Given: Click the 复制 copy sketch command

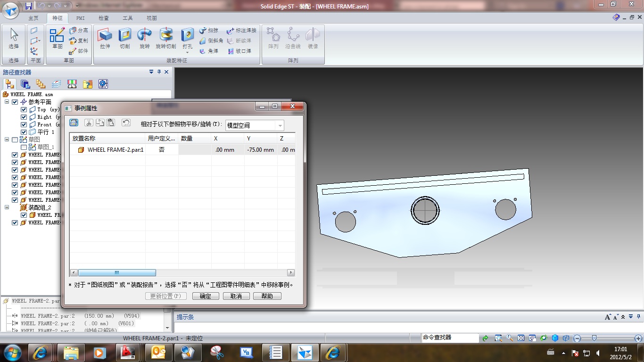Looking at the screenshot, I should (x=79, y=41).
